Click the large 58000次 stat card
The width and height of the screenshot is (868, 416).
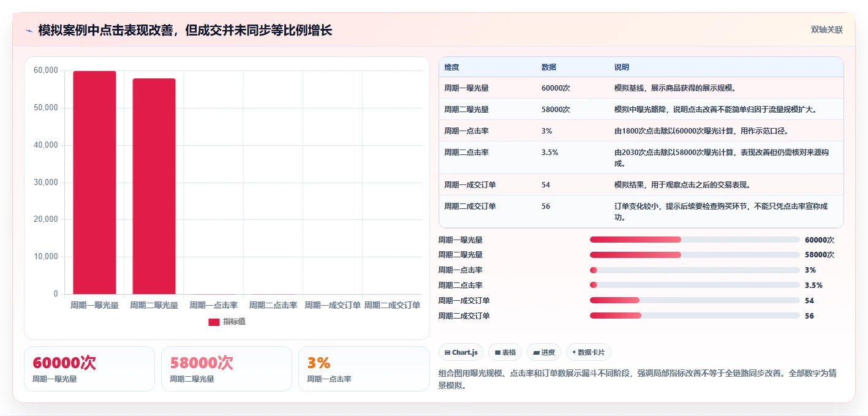click(227, 368)
